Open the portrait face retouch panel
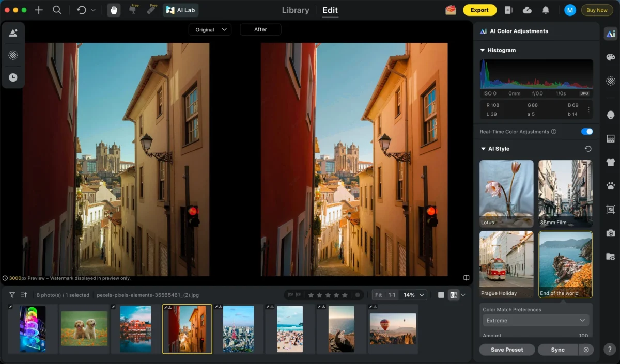The width and height of the screenshot is (620, 364). [x=610, y=115]
